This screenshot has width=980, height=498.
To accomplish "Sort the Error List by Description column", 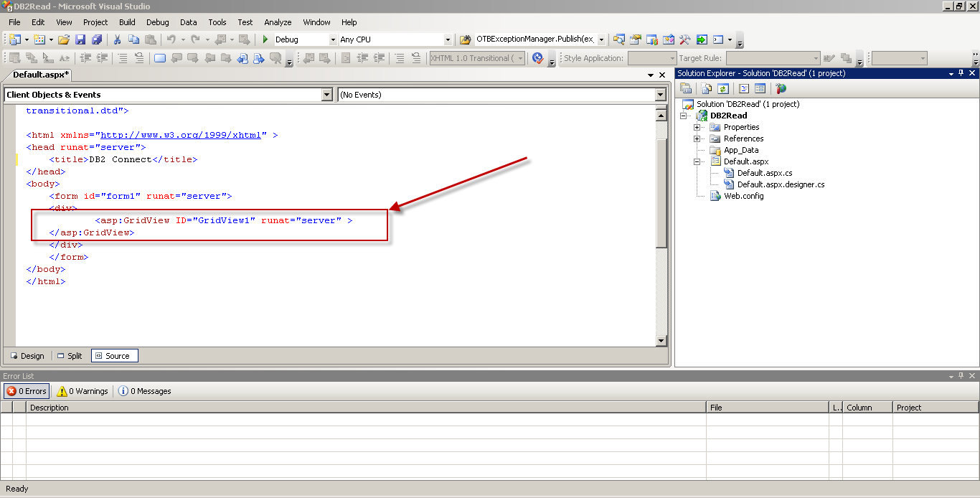I will pos(366,408).
